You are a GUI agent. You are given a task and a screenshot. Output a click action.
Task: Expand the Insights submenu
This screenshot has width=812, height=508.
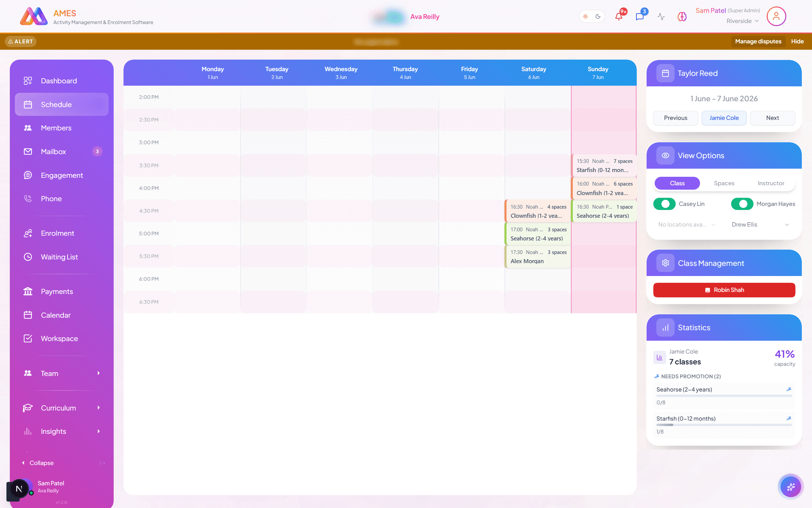[x=98, y=431]
